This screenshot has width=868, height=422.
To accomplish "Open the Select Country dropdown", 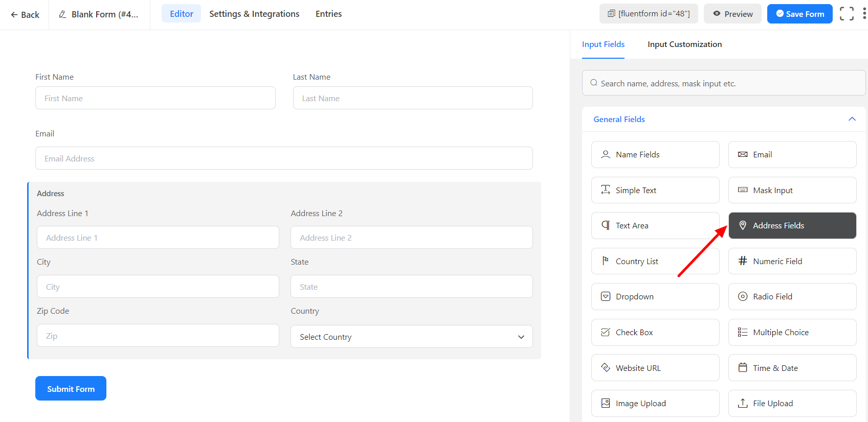I will (411, 337).
